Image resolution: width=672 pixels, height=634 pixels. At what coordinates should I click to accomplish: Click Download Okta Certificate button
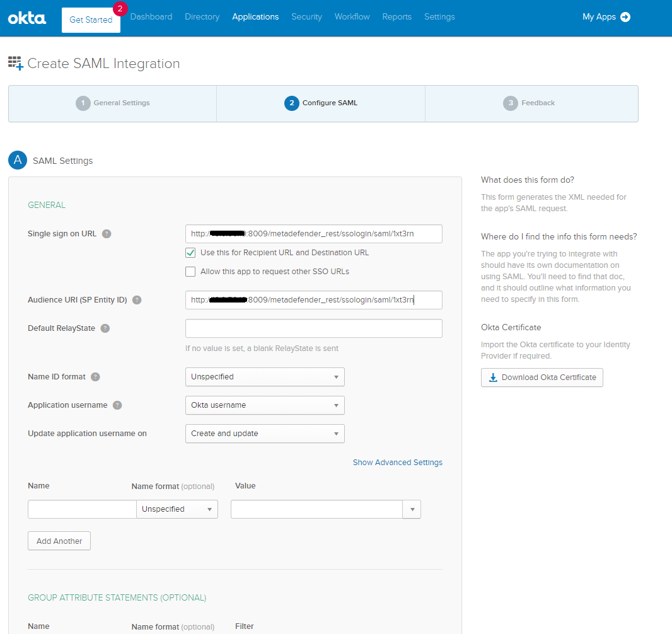(x=542, y=378)
